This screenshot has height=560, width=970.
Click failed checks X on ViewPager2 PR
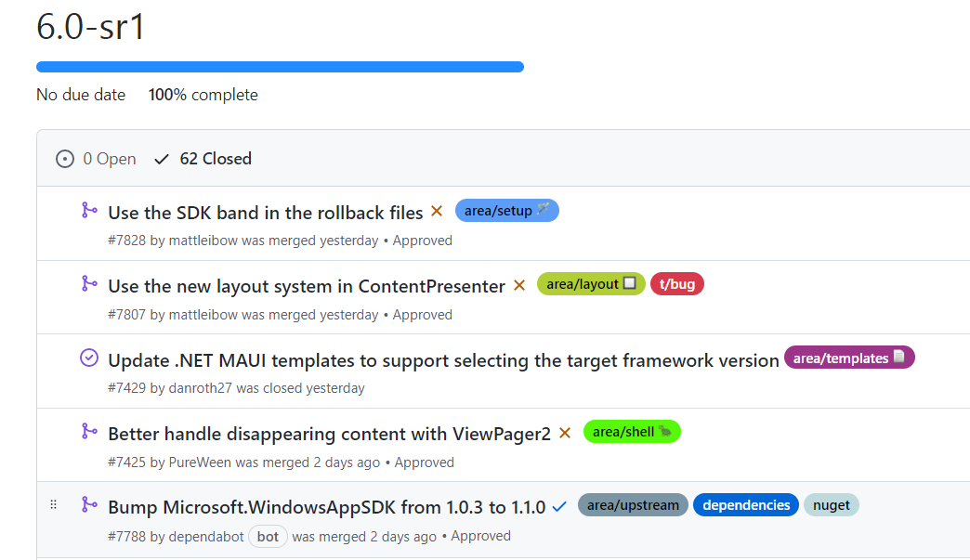click(x=565, y=433)
